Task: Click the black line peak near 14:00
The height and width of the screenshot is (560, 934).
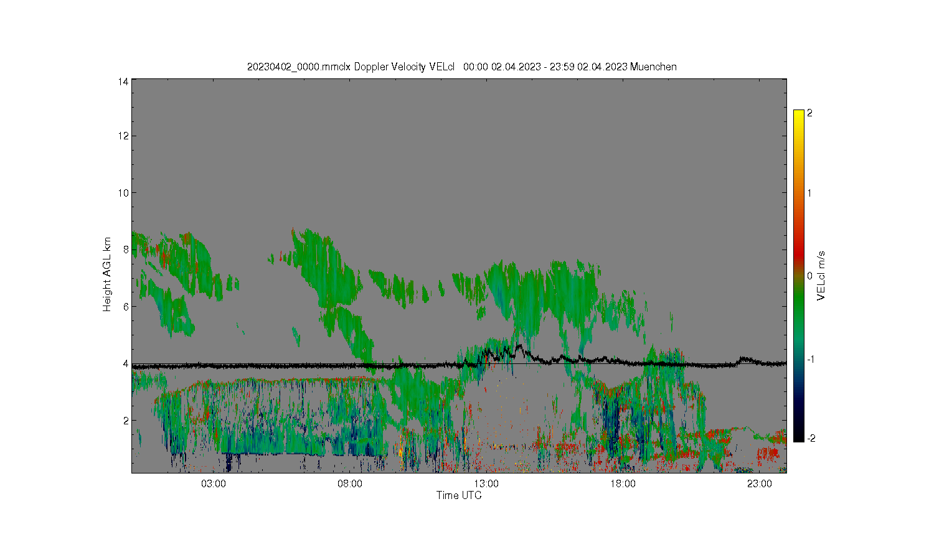Action: pyautogui.click(x=518, y=346)
